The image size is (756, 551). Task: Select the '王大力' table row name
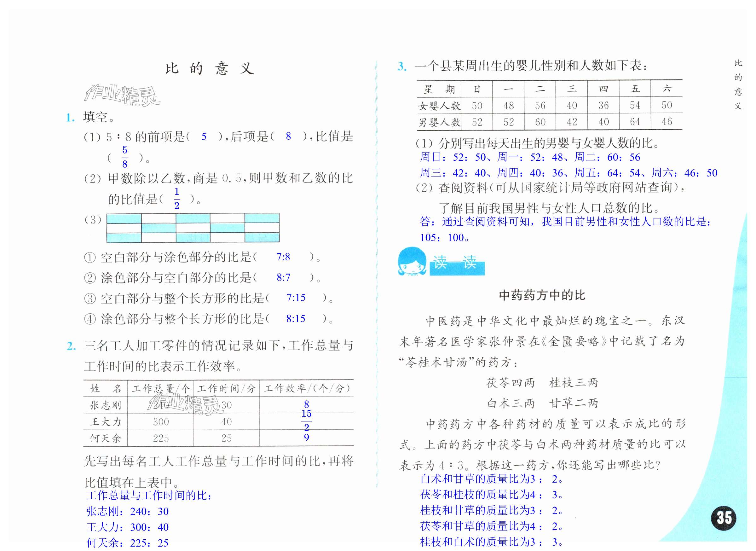pyautogui.click(x=105, y=422)
